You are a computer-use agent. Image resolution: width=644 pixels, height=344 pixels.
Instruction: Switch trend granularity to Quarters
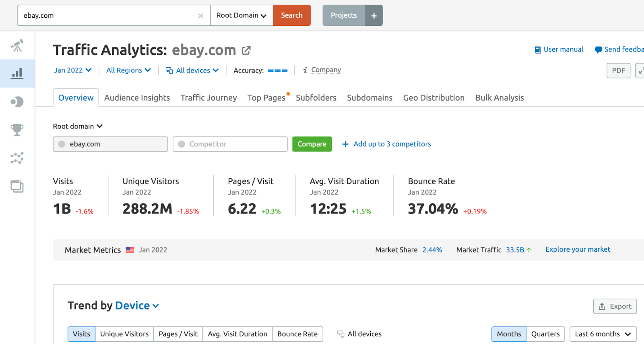click(x=545, y=334)
